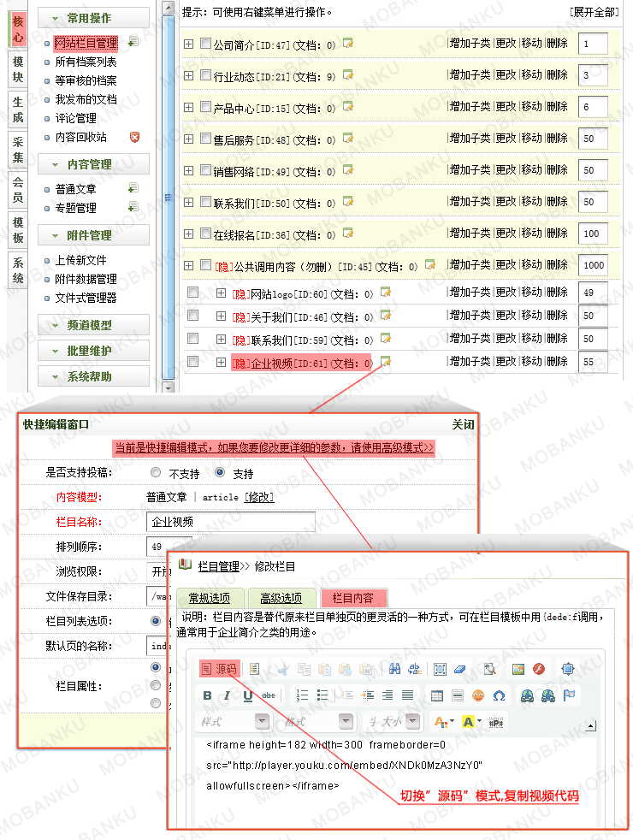Collapse the 常用操作 sidebar section

coord(93,18)
